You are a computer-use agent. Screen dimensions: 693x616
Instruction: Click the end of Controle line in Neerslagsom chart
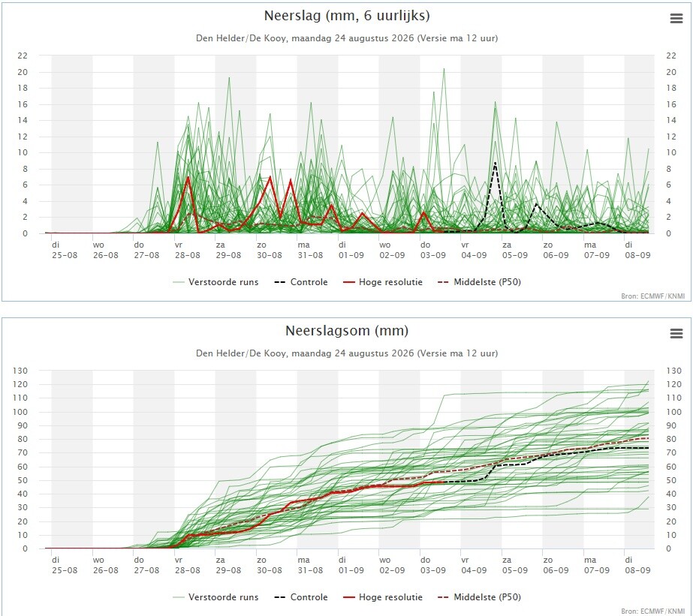[x=648, y=448]
